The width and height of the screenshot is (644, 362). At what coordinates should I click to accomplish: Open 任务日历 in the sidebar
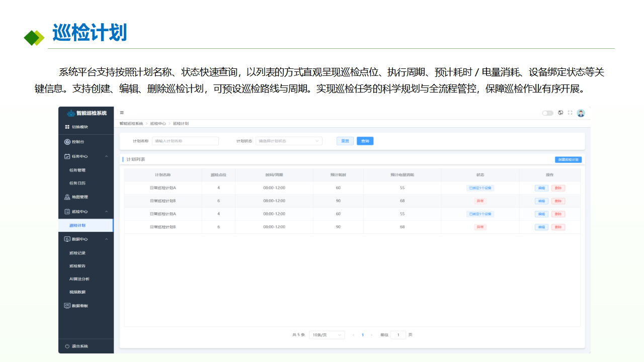click(77, 184)
